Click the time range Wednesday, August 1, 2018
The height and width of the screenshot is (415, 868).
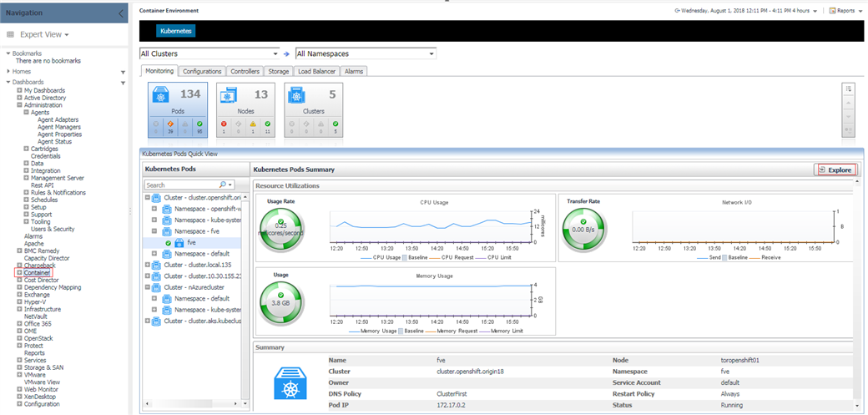[x=747, y=11]
